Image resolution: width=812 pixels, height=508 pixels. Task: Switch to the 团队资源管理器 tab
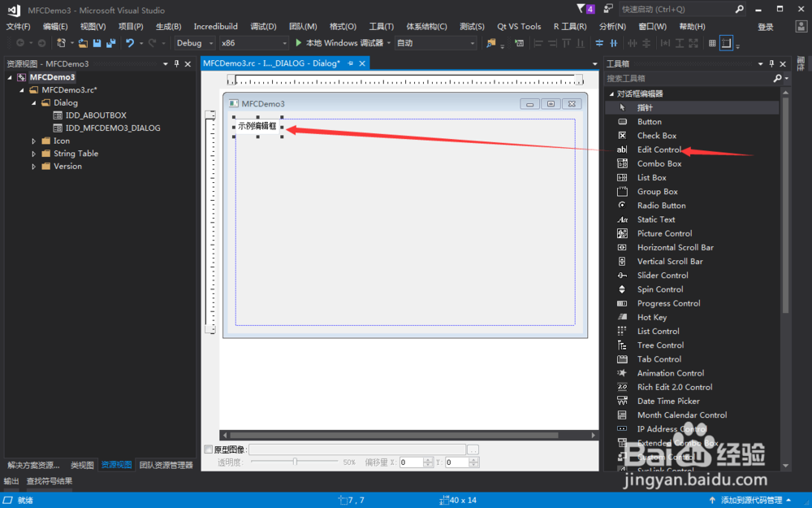click(x=166, y=465)
